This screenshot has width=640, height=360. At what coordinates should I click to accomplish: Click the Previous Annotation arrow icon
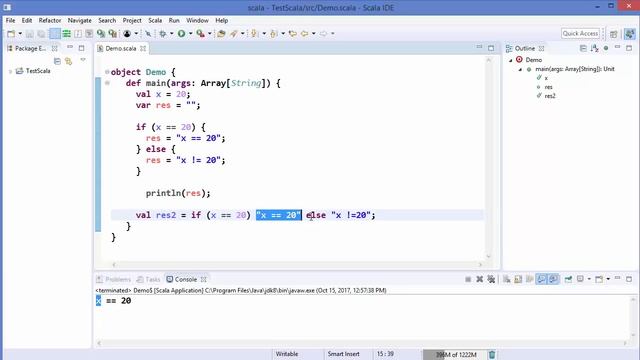(273, 34)
